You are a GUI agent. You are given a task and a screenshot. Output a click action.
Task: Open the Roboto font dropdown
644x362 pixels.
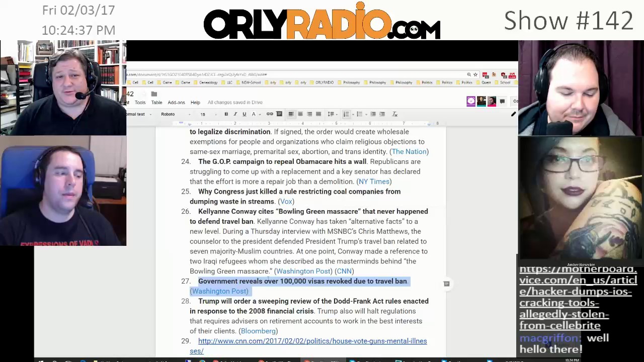(x=176, y=114)
